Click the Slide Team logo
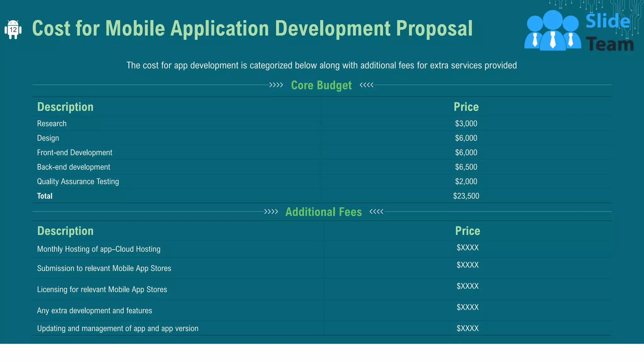The image size is (644, 362). point(579,30)
